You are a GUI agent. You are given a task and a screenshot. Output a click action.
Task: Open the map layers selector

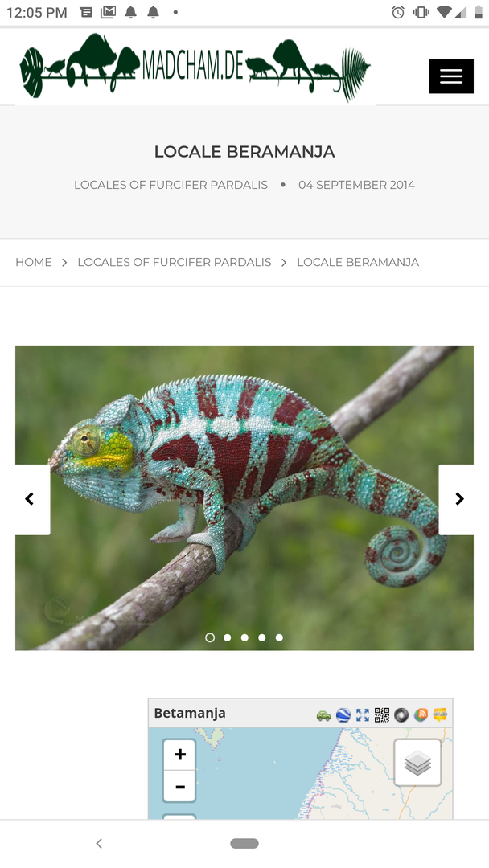pyautogui.click(x=417, y=762)
